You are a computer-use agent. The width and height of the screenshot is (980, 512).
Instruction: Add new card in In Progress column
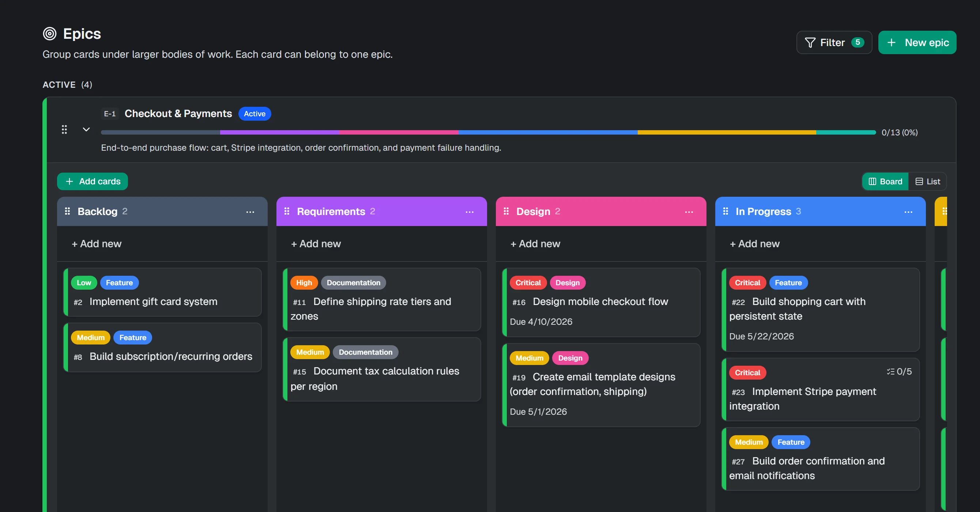coord(755,244)
